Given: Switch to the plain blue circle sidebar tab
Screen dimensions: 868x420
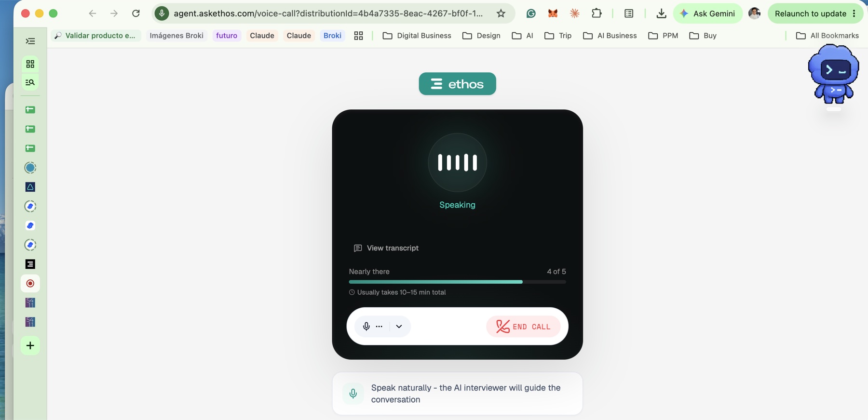Looking at the screenshot, I should point(30,168).
